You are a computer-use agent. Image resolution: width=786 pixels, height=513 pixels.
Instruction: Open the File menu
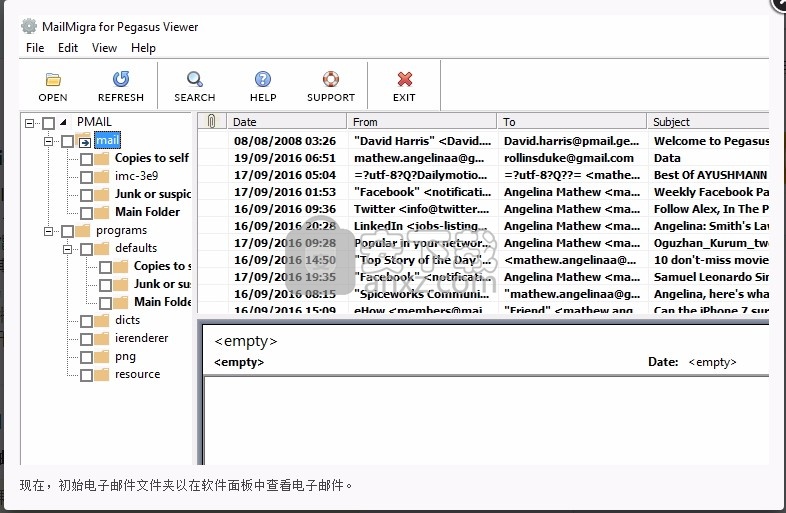tap(35, 48)
